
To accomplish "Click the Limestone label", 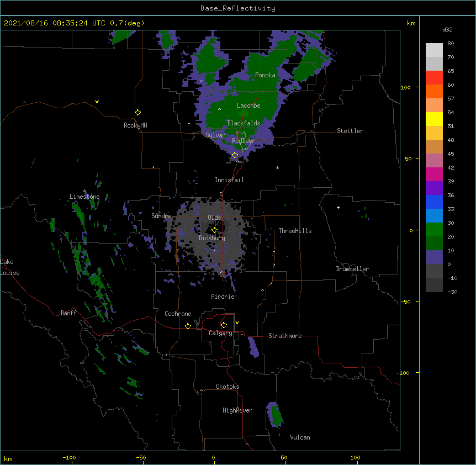I will 84,197.
